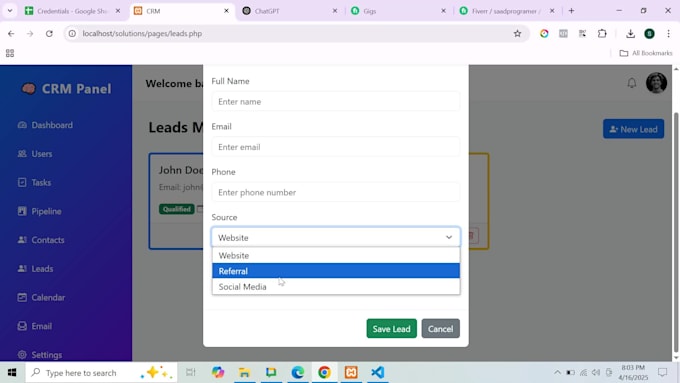Focus the Enter email field

coord(336,147)
